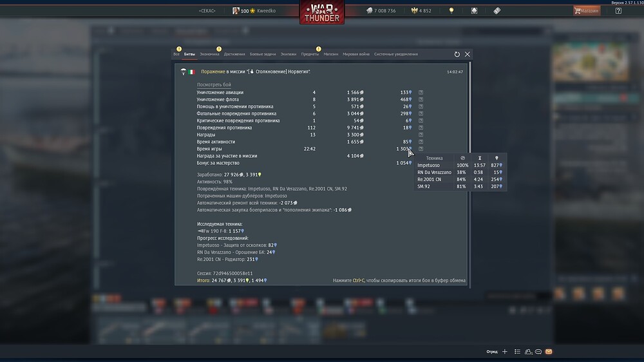This screenshot has width=644, height=362.
Task: Open help for Время активности row
Action: [x=421, y=142]
